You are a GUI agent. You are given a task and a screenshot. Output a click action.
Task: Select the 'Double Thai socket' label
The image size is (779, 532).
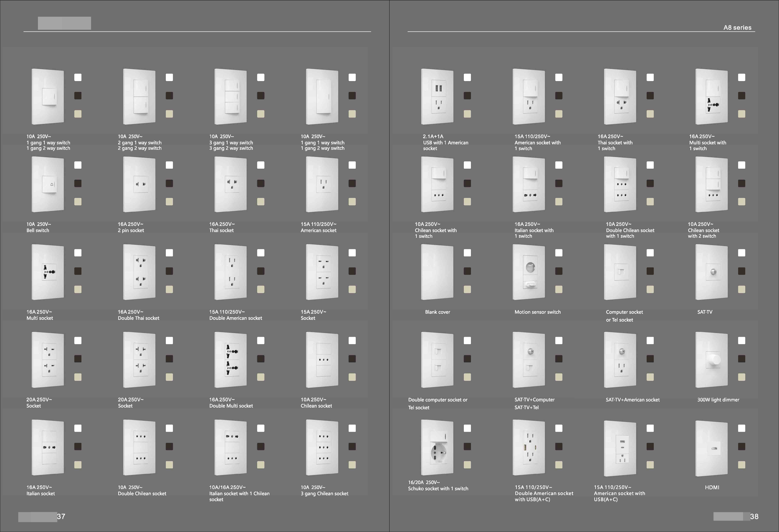coord(138,318)
